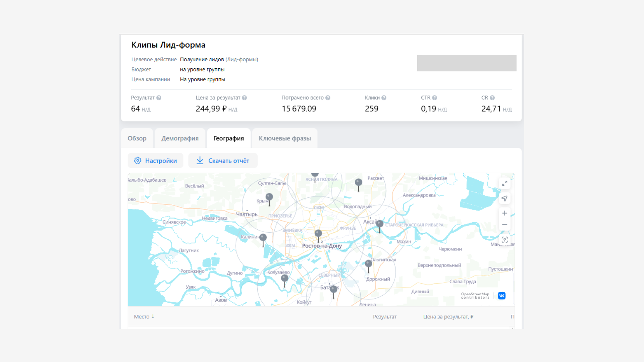Zoom in the map with plus
The height and width of the screenshot is (362, 644).
[x=504, y=213]
